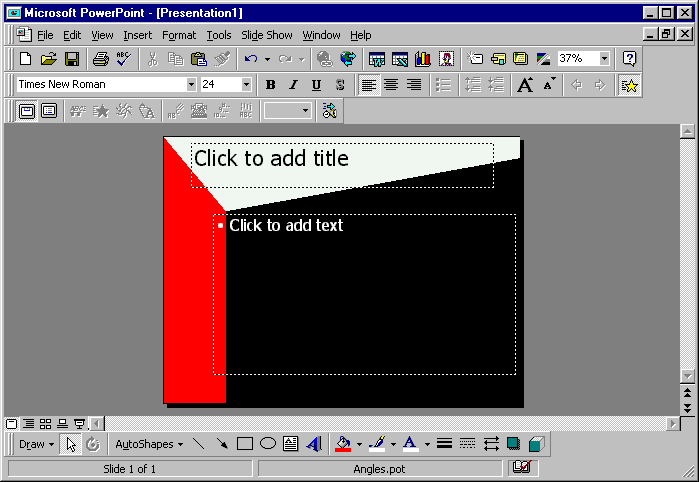699x482 pixels.
Task: Click the Open folder icon
Action: (x=49, y=59)
